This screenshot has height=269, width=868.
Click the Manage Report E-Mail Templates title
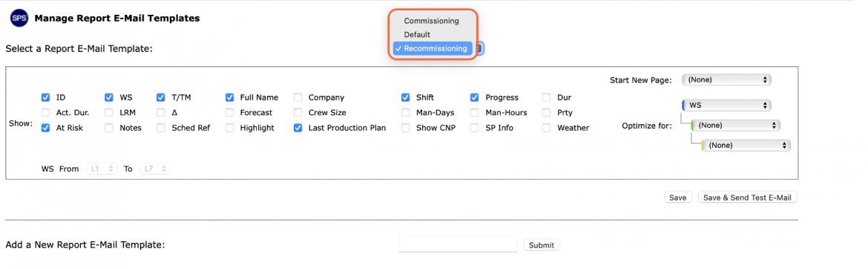pyautogui.click(x=116, y=19)
